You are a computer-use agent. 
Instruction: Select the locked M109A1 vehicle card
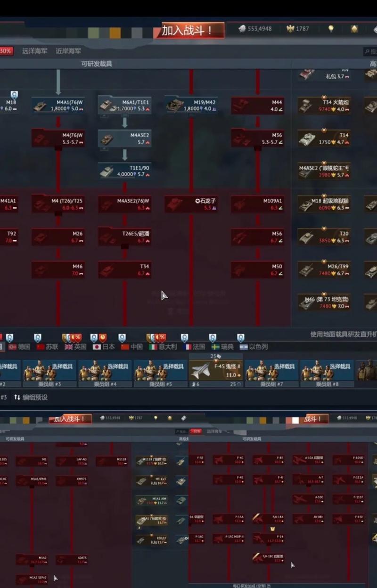coord(257,204)
